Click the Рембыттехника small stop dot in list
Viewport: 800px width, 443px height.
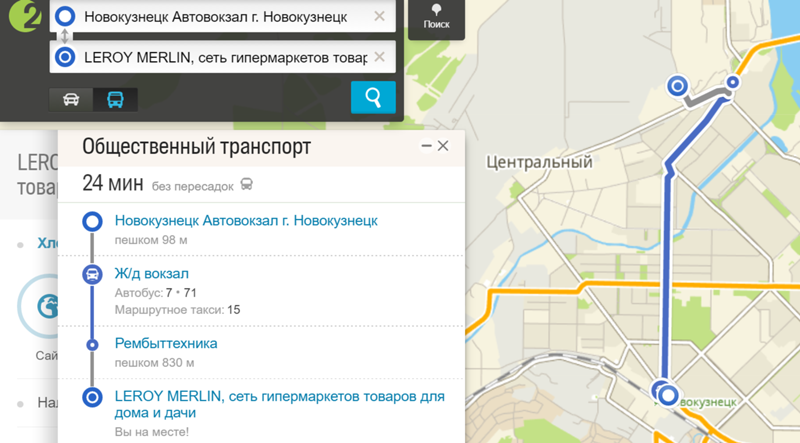[x=92, y=345]
